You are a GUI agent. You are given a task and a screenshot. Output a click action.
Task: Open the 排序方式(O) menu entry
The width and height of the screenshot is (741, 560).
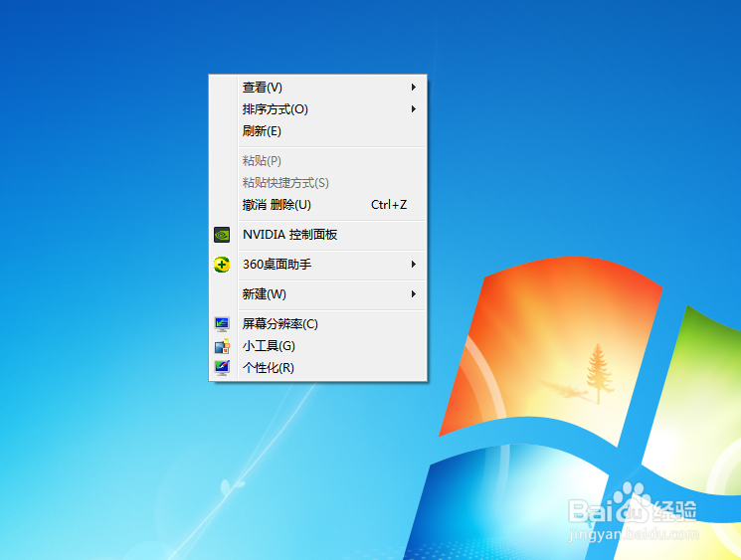point(318,109)
